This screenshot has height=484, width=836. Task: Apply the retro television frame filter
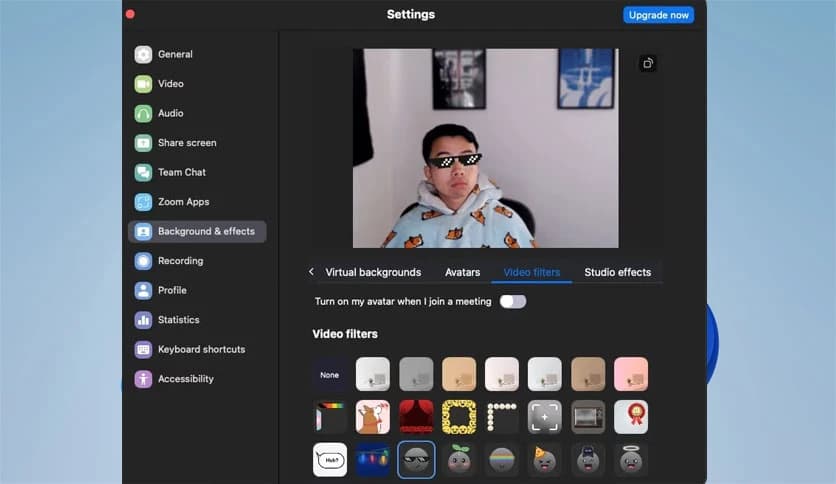click(x=588, y=417)
